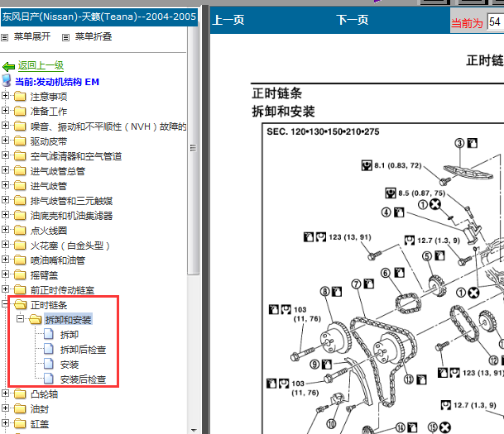Select 空气滤清器和空气管道 entry
This screenshot has height=434, width=504.
(x=76, y=156)
